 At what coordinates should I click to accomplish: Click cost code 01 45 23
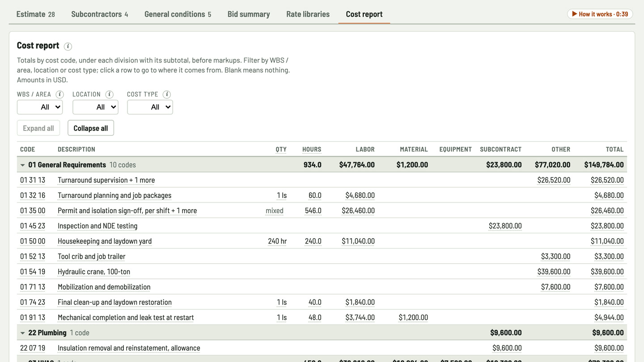[x=33, y=226]
